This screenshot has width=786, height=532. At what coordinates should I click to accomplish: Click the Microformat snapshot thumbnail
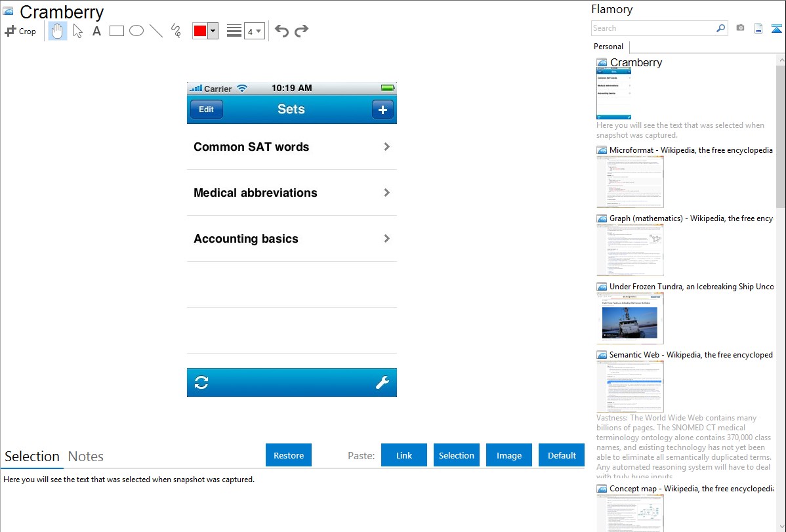click(x=630, y=182)
